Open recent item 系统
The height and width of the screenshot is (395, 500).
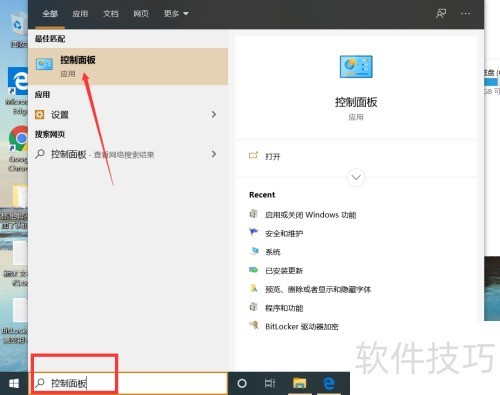[x=272, y=252]
